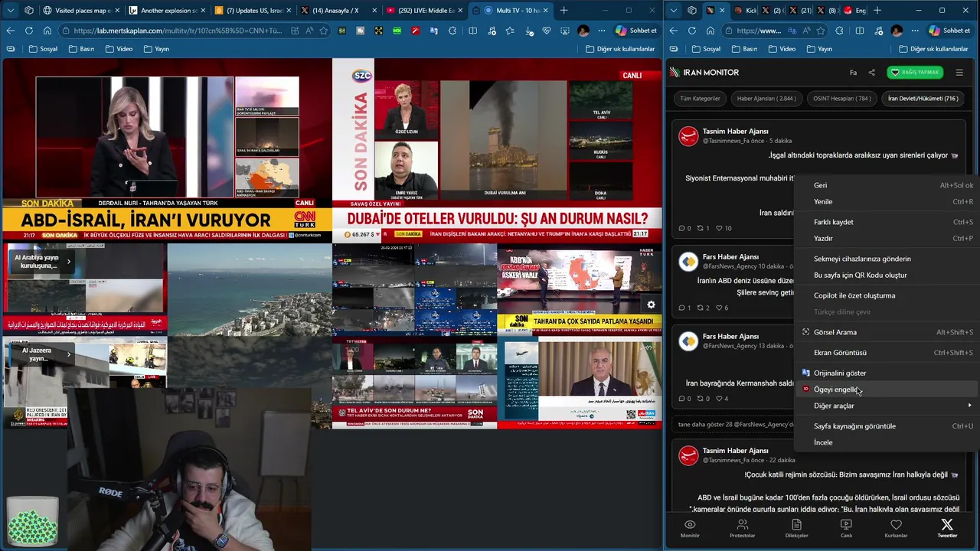Choose Yazdır in the context menu
980x551 pixels.
tap(885, 238)
